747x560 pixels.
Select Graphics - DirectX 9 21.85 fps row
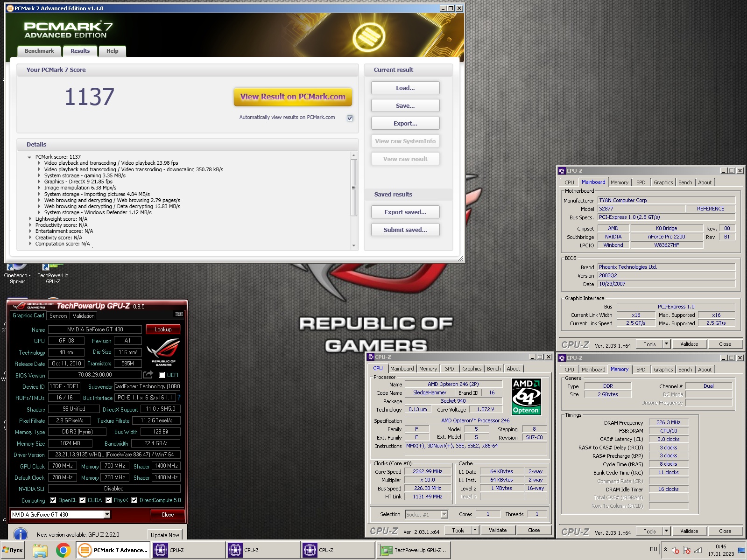[x=78, y=182]
